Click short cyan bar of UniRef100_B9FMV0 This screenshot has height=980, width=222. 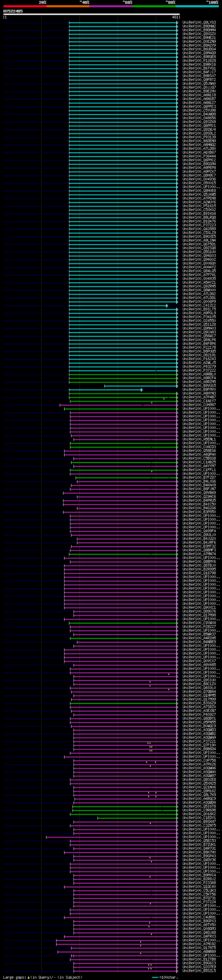pyautogui.click(x=106, y=390)
